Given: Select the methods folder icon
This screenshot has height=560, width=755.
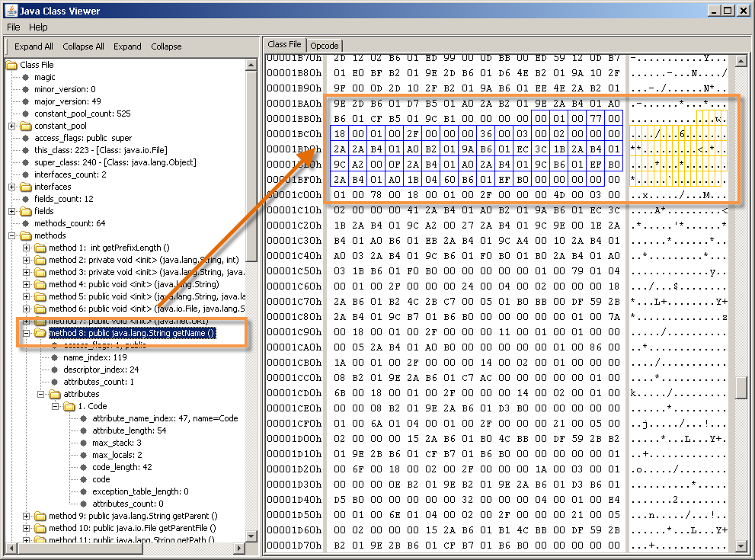Looking at the screenshot, I should 26,235.
